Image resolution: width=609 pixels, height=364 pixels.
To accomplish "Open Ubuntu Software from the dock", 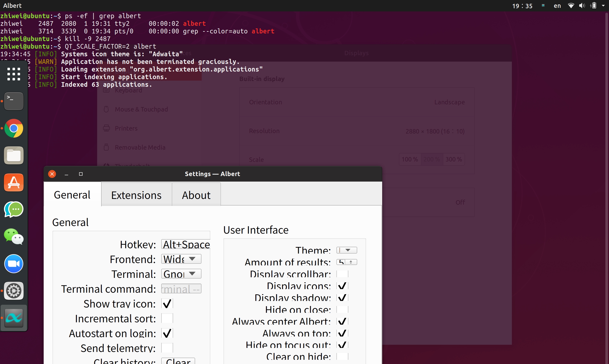I will pyautogui.click(x=14, y=182).
